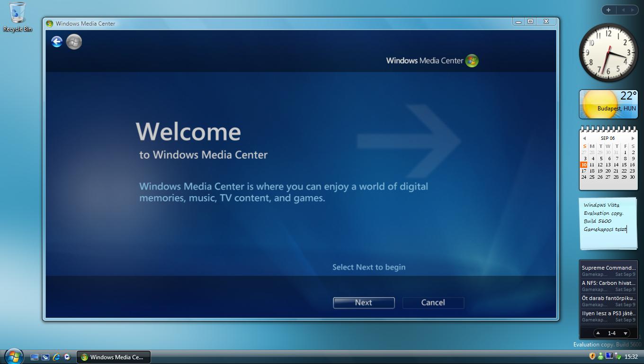Open the A NFS: Carbon hivat... headline
Viewport: 644px width, 364px height.
coord(608,283)
